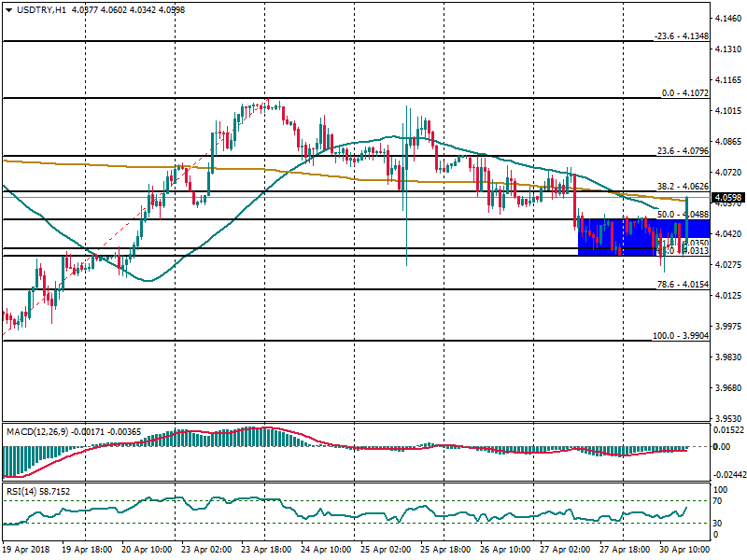Click the 70 level on RSI scale
This screenshot has height=560, width=747.
pyautogui.click(x=719, y=501)
